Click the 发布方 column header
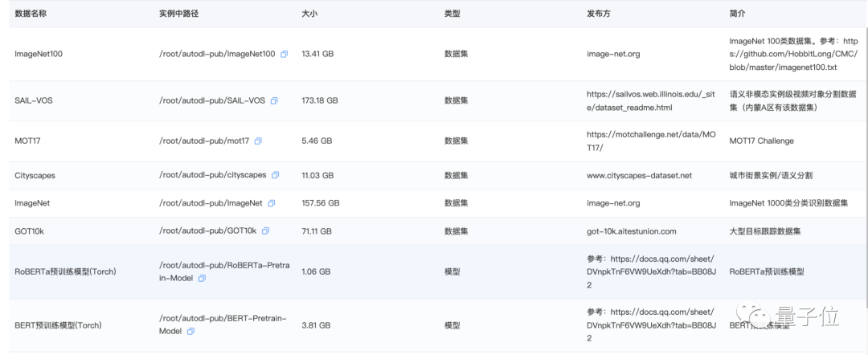 (599, 14)
